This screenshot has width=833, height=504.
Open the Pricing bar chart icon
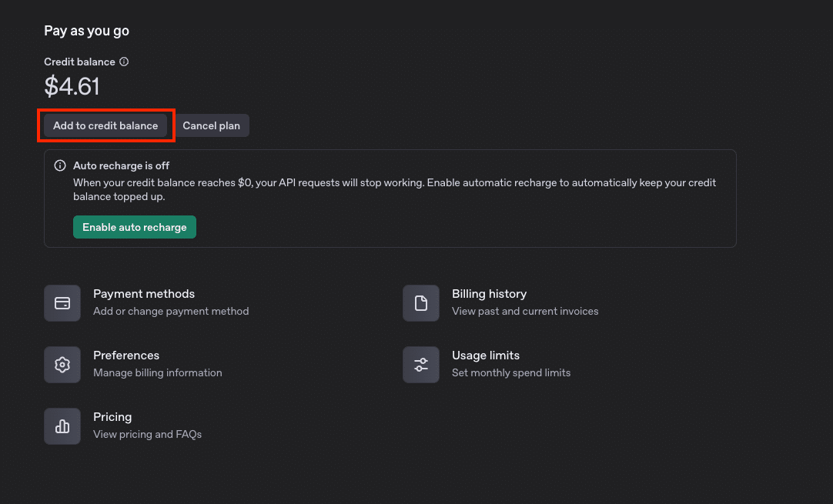[62, 426]
